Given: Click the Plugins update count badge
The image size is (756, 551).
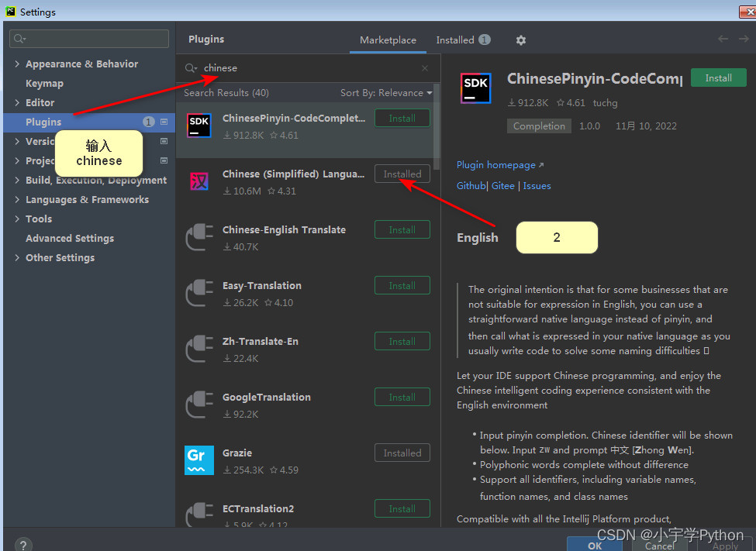Looking at the screenshot, I should coord(149,122).
